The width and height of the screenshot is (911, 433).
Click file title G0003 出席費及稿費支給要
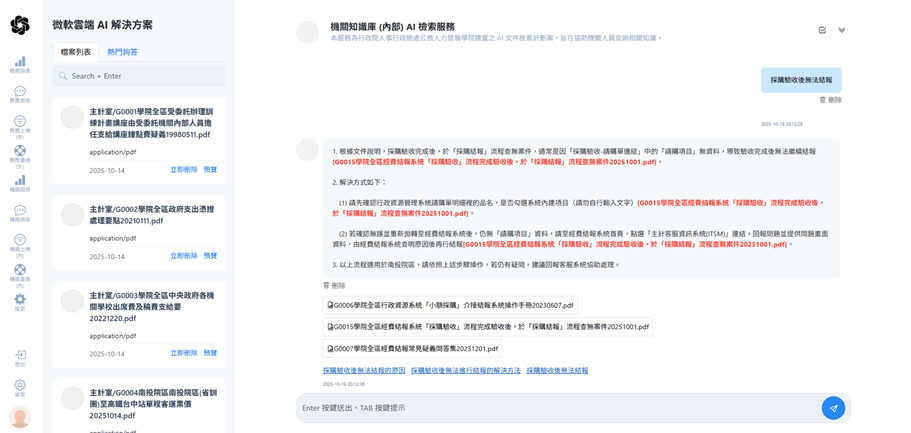click(x=153, y=307)
